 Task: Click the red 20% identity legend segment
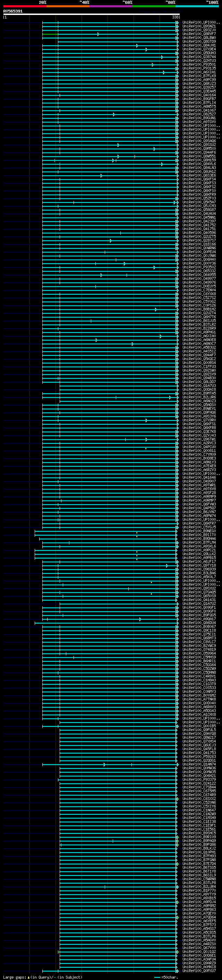(x=25, y=7)
